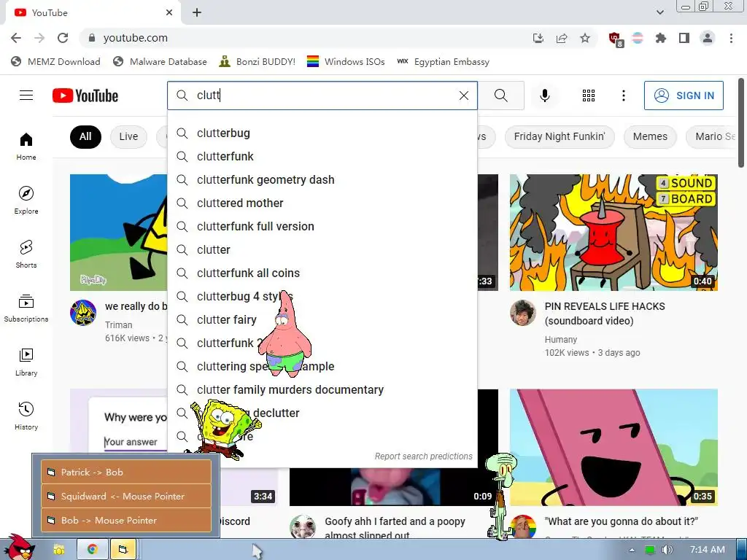Screen dimensions: 747x560
Task: Open Shorts in the sidebar
Action: 26,254
